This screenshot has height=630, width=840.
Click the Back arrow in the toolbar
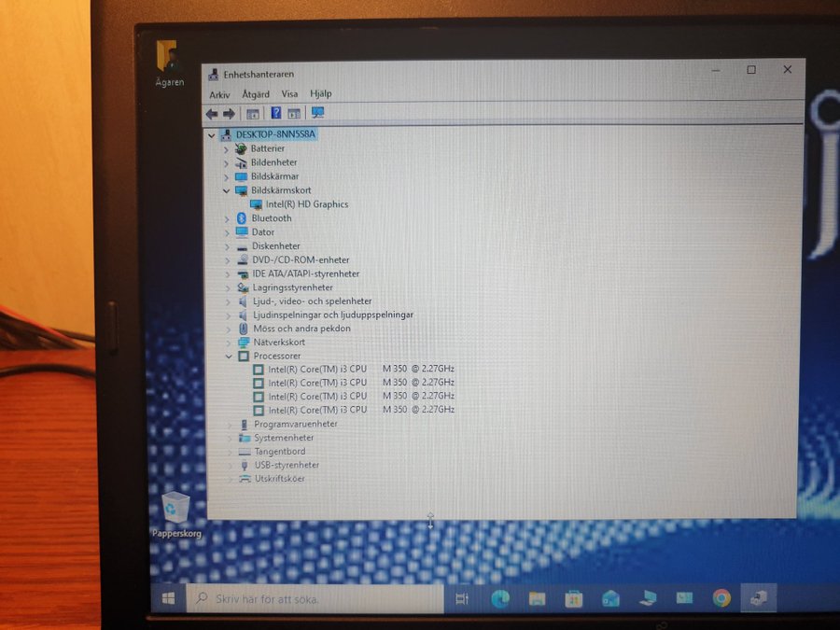coord(212,113)
